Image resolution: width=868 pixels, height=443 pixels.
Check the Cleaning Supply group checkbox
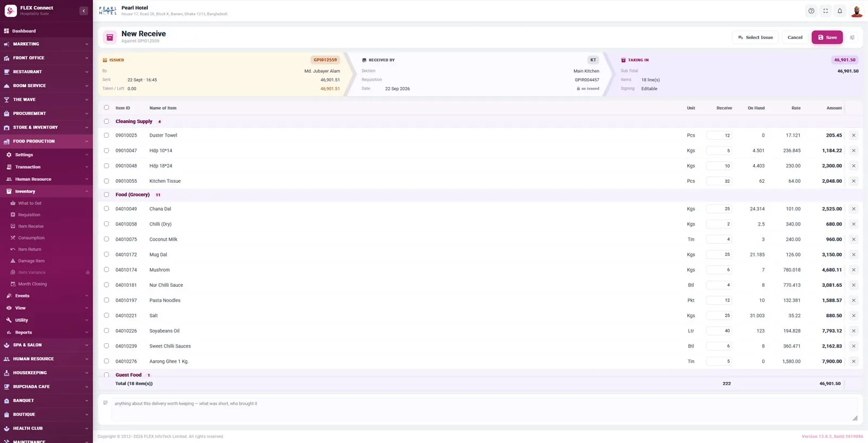(106, 121)
